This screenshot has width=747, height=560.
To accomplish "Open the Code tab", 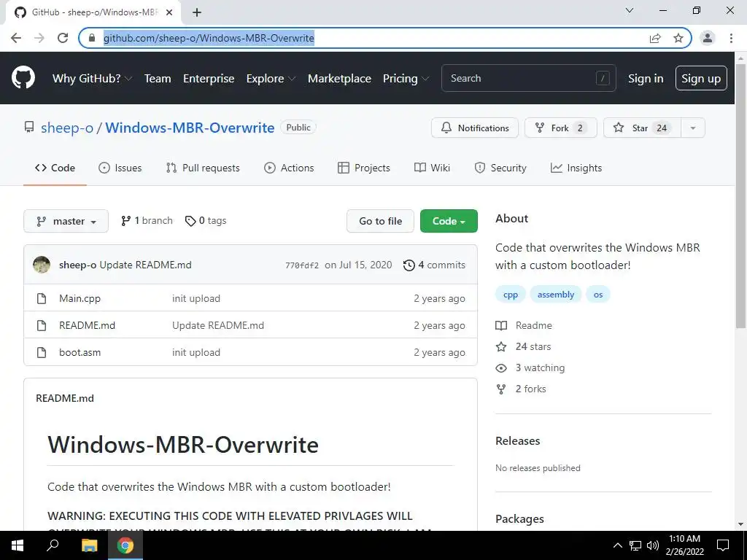I will pyautogui.click(x=55, y=168).
